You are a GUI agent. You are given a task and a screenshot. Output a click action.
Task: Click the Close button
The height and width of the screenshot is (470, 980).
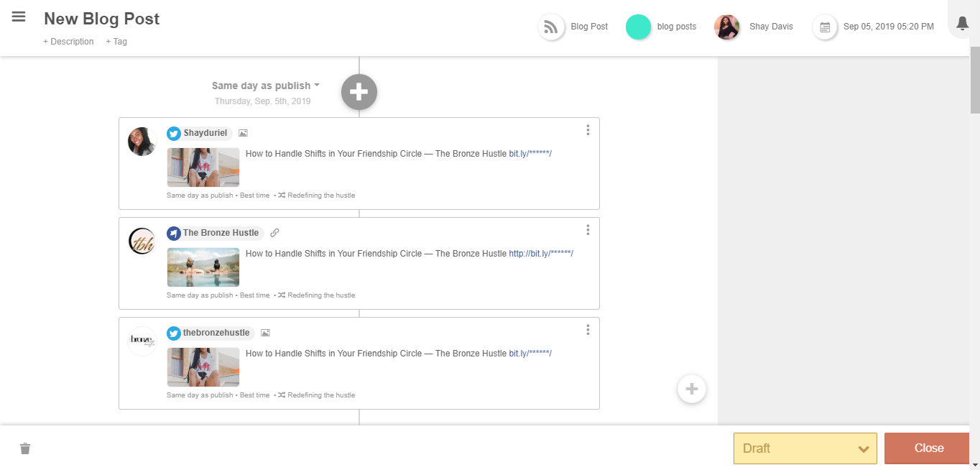[x=928, y=448]
